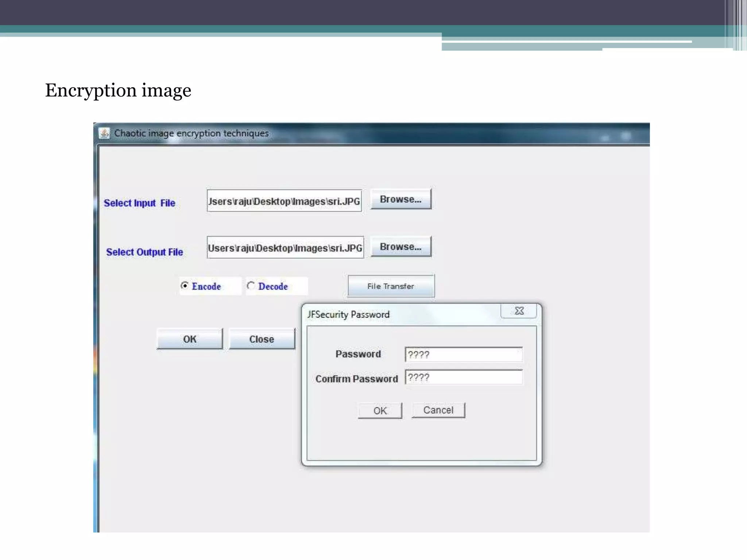Close the JFSecurity Password dialog with X
747x560 pixels.
point(519,311)
